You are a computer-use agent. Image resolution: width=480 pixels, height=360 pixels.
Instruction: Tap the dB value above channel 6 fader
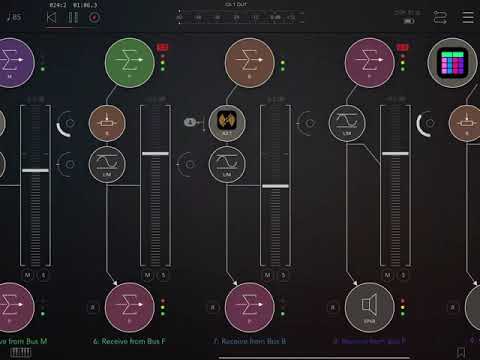(x=155, y=100)
